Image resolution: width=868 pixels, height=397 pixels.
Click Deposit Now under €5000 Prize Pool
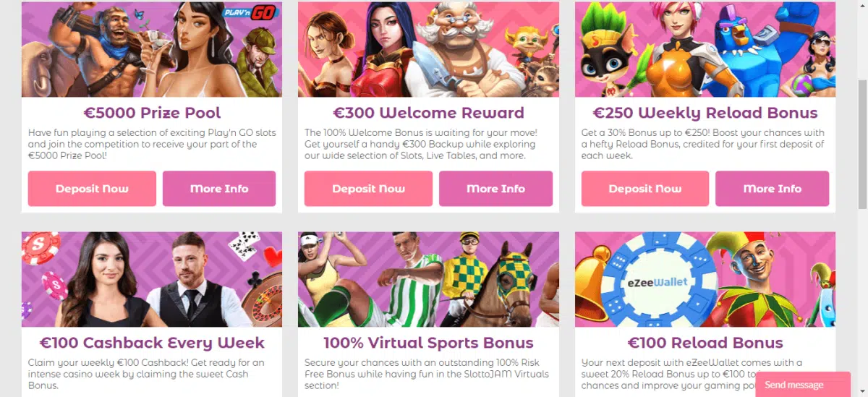[92, 189]
